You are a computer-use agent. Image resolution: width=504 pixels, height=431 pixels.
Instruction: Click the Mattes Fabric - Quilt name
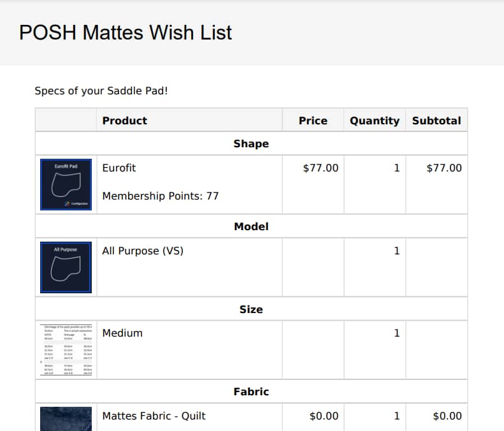pos(154,416)
